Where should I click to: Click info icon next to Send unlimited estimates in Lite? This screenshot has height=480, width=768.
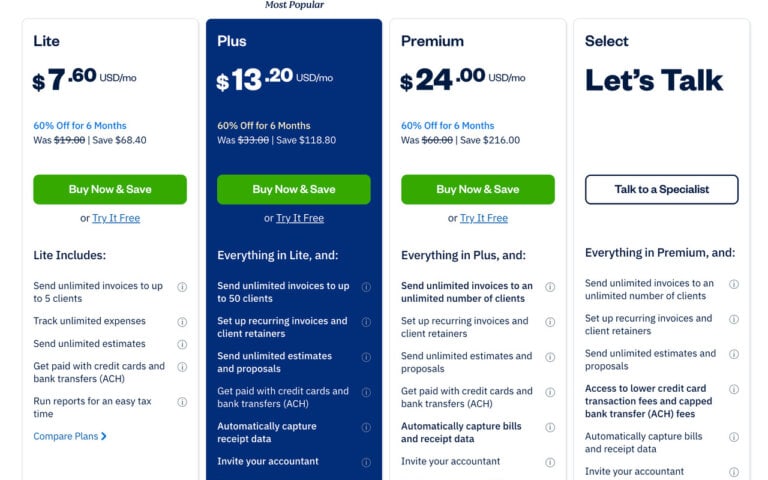(182, 344)
